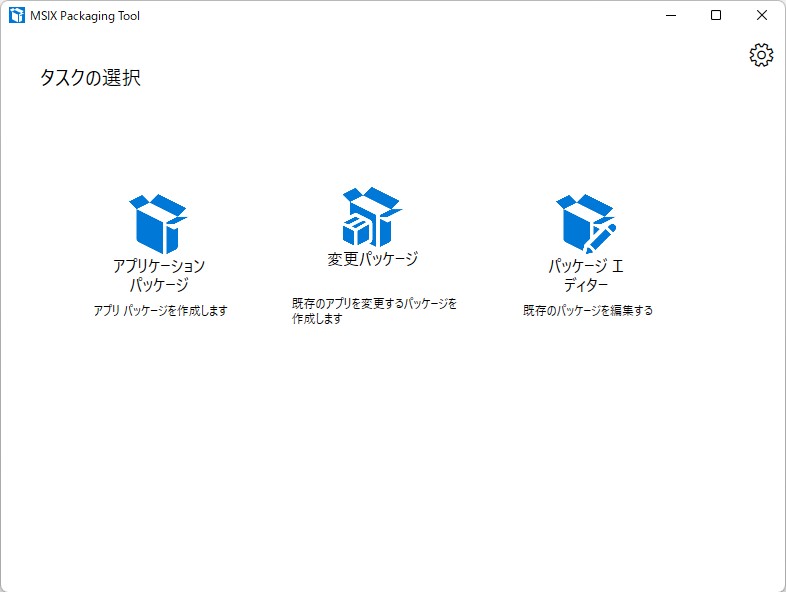Click the Modification package boxes icon
Screen dimensions: 786x592
coord(372,217)
